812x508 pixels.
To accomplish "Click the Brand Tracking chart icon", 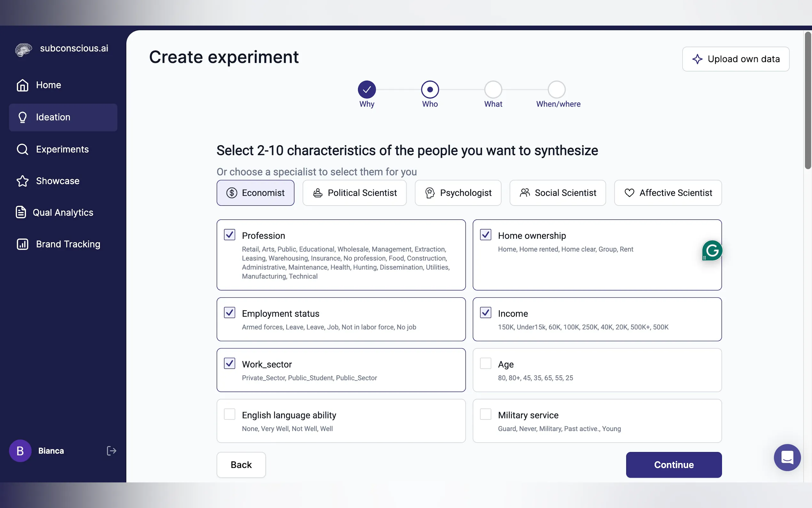I will click(22, 244).
